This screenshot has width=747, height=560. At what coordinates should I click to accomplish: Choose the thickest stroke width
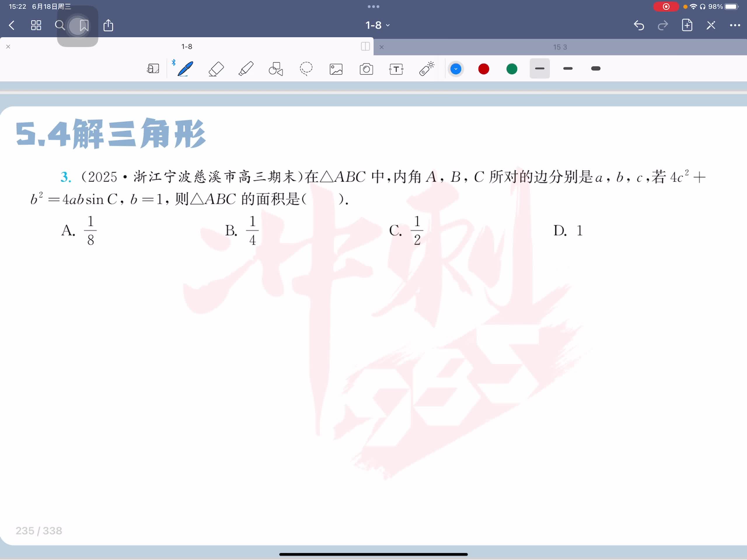[x=596, y=69]
